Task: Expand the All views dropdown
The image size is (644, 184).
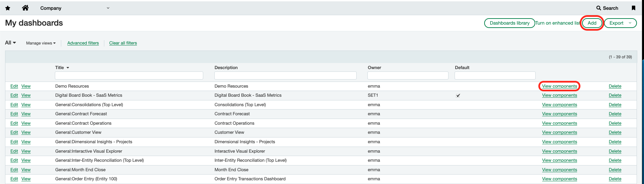Action: tap(10, 43)
